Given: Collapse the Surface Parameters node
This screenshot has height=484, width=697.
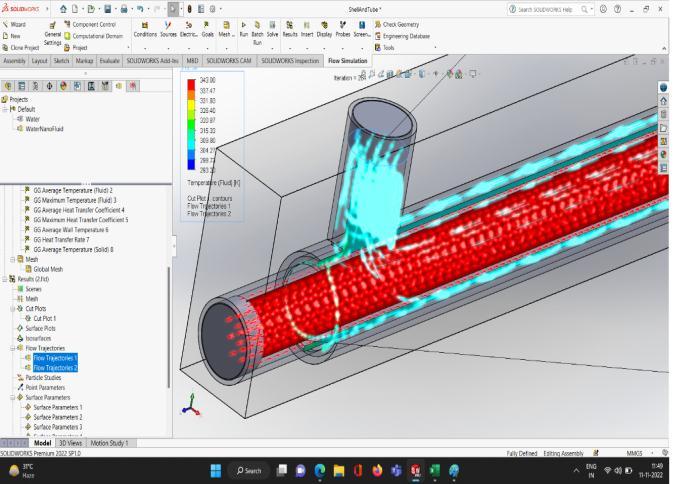Looking at the screenshot, I should click(x=13, y=397).
